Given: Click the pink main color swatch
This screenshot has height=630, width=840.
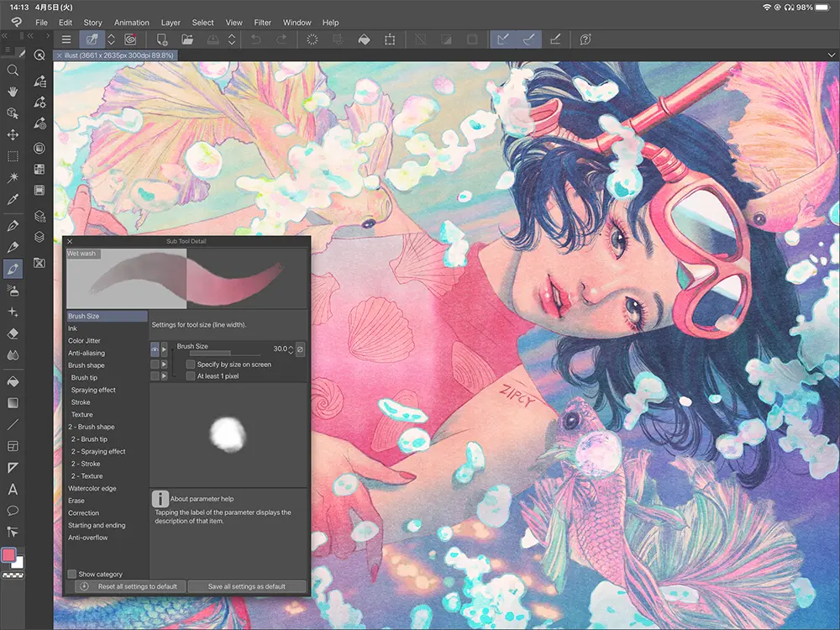Looking at the screenshot, I should click(9, 555).
